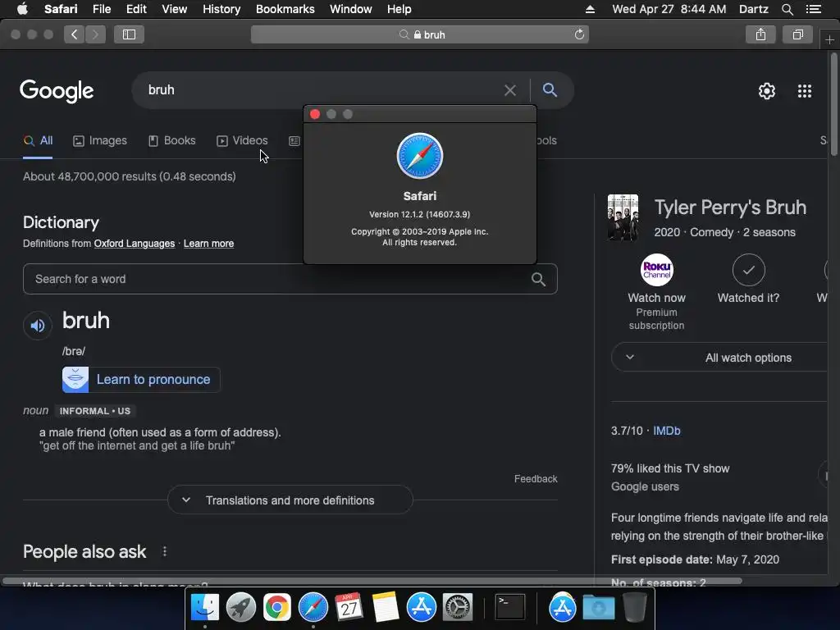Reload the page with the refresh icon
The height and width of the screenshot is (630, 840).
coord(579,34)
